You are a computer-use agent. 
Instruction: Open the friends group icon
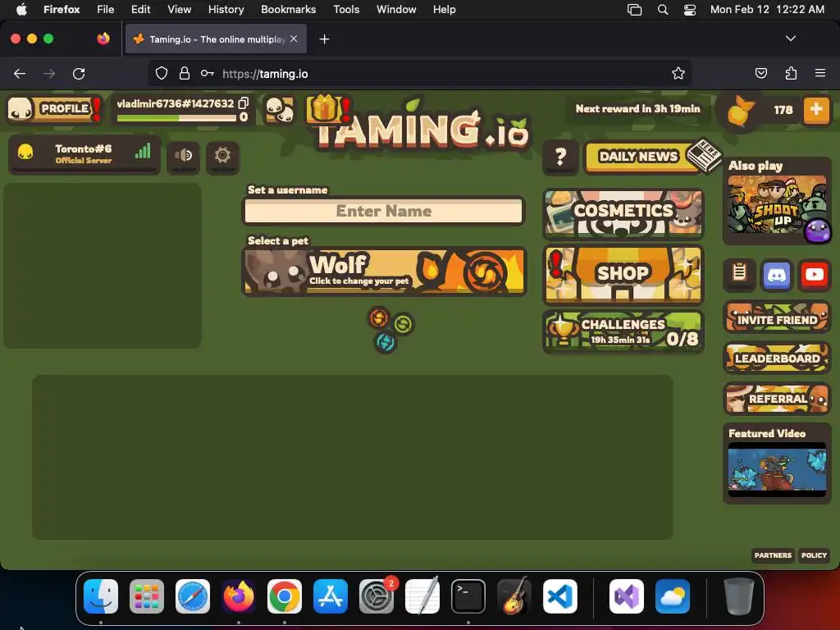[281, 109]
